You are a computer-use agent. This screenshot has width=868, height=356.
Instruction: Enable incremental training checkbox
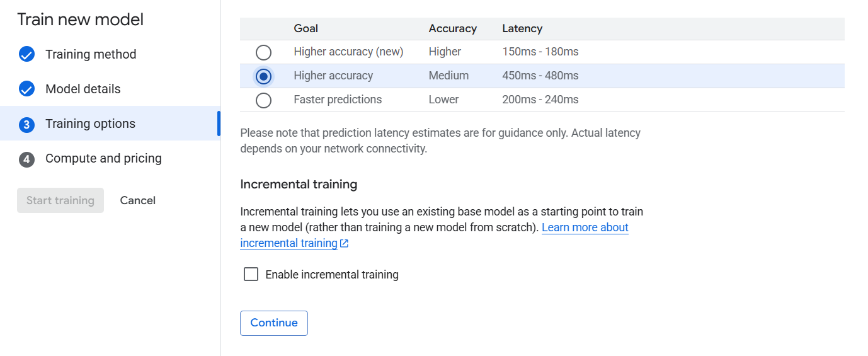tap(251, 274)
